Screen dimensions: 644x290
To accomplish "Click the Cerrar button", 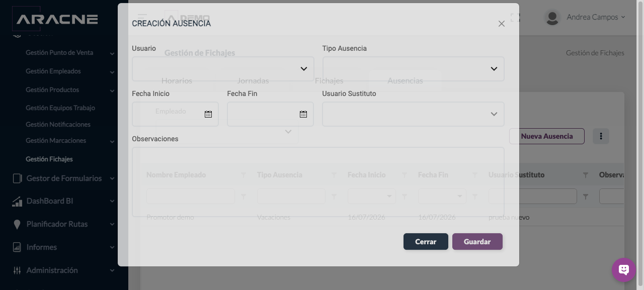I will pos(426,242).
